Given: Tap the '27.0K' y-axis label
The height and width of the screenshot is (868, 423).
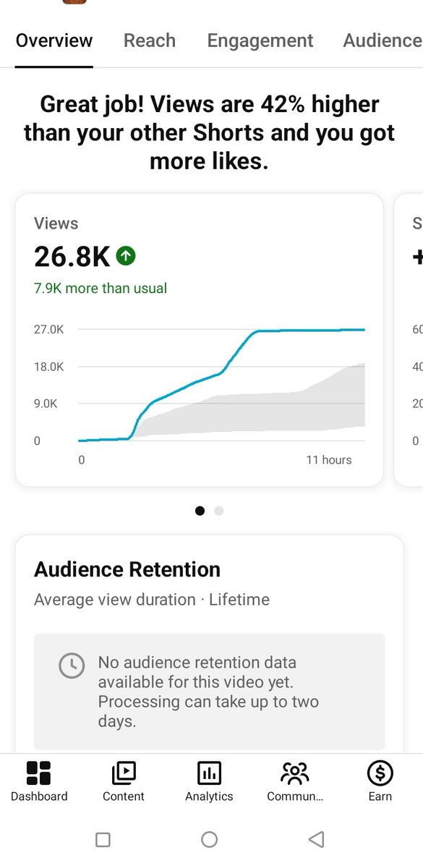Looking at the screenshot, I should coord(49,329).
